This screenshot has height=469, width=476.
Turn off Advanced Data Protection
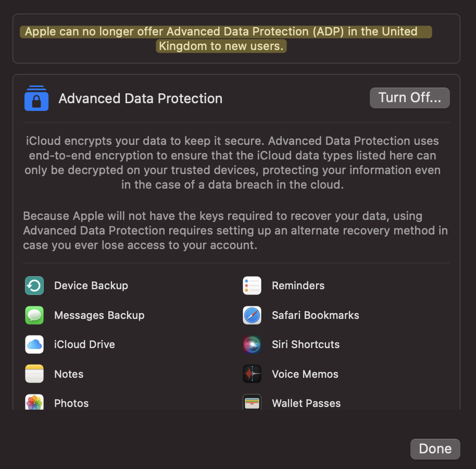(409, 98)
